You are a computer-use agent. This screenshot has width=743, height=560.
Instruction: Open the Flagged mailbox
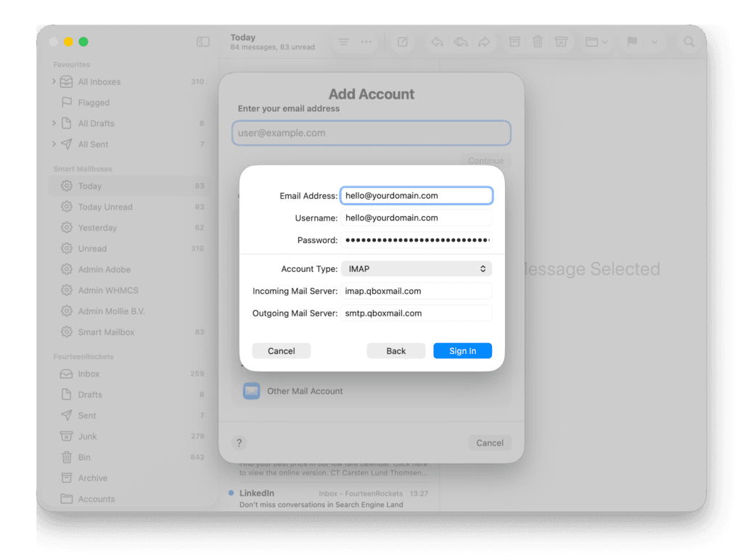129,102
